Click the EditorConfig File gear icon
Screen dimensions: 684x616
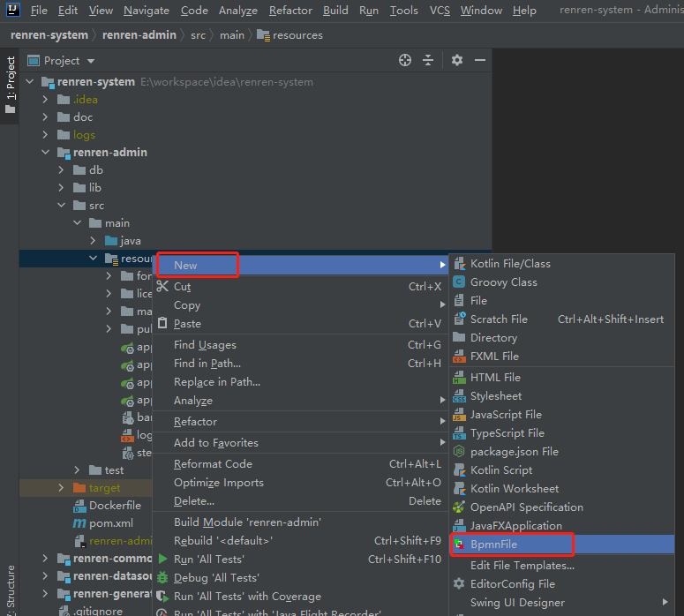(x=459, y=583)
